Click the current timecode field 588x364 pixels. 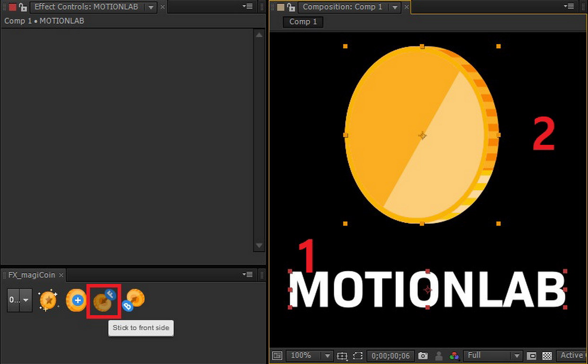pyautogui.click(x=390, y=355)
